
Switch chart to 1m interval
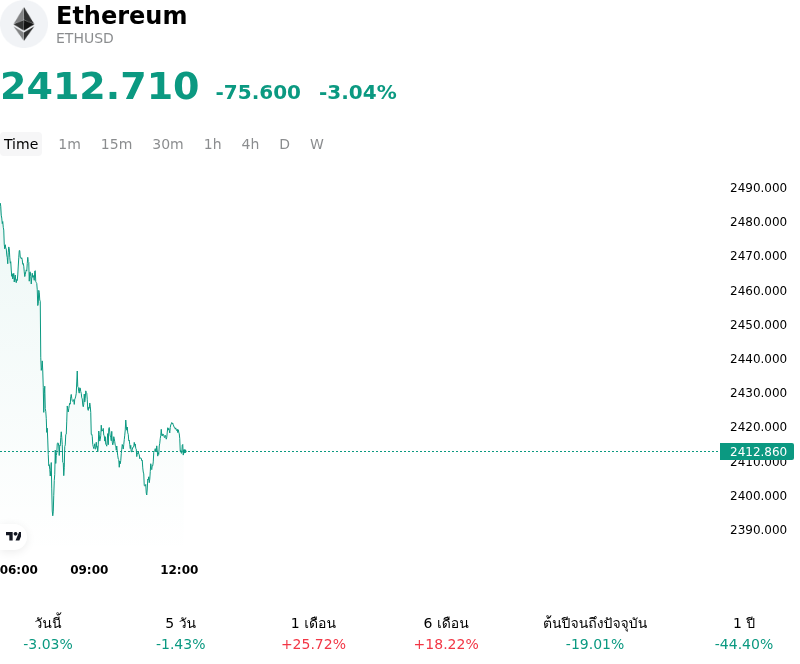click(x=69, y=144)
